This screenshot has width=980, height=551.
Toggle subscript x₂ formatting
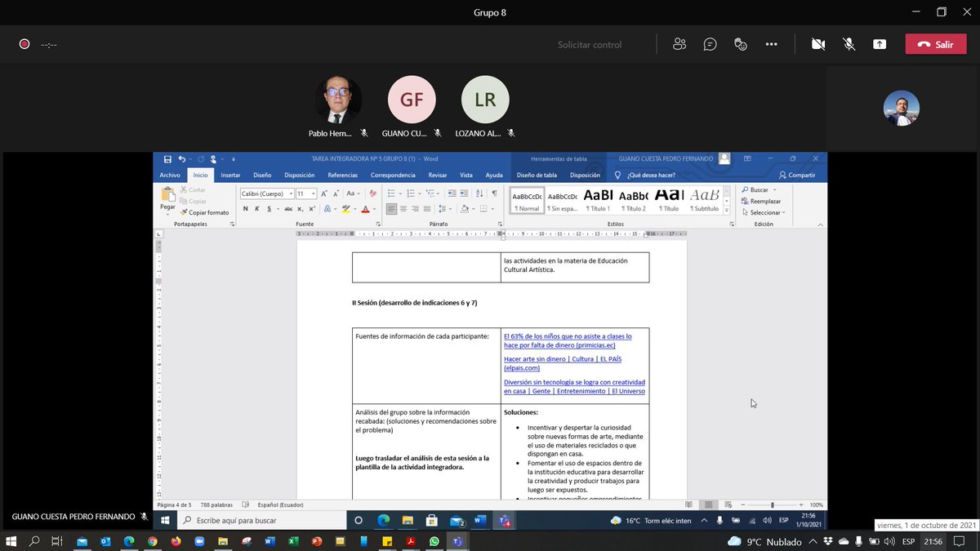coord(301,209)
